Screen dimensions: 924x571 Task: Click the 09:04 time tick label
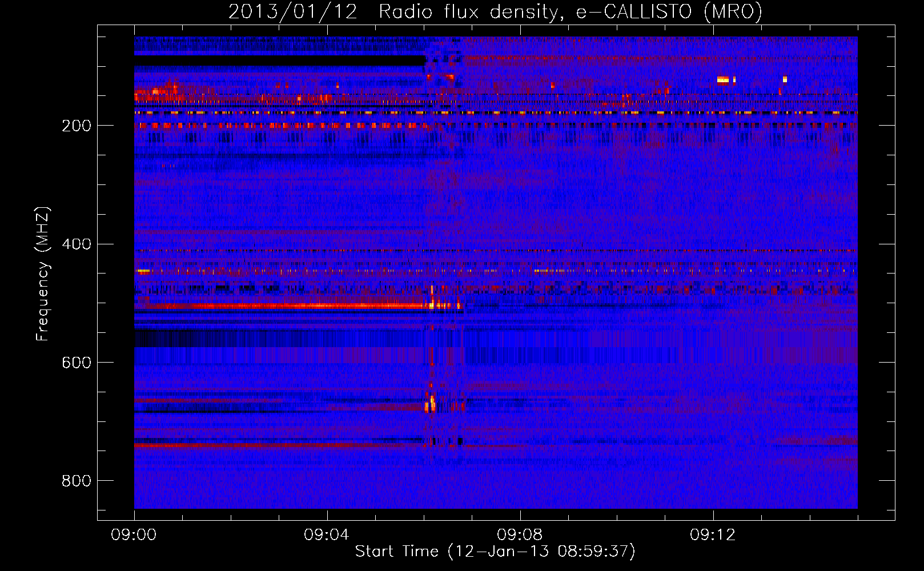click(x=327, y=535)
